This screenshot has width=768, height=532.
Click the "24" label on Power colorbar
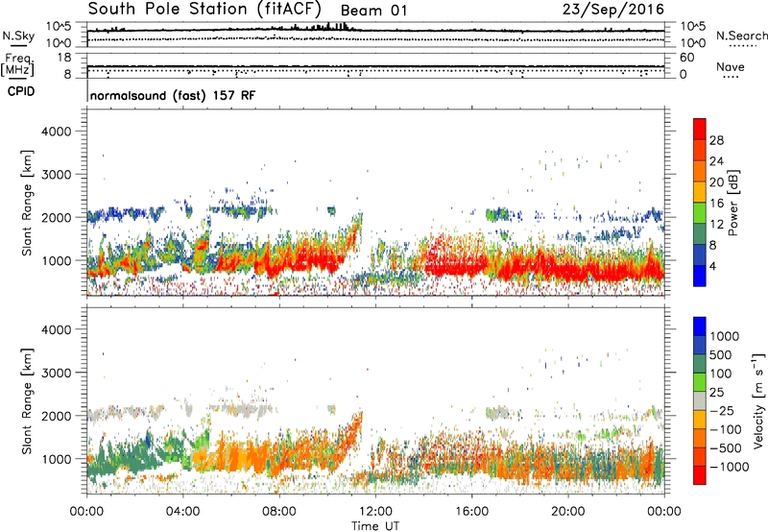(x=716, y=161)
